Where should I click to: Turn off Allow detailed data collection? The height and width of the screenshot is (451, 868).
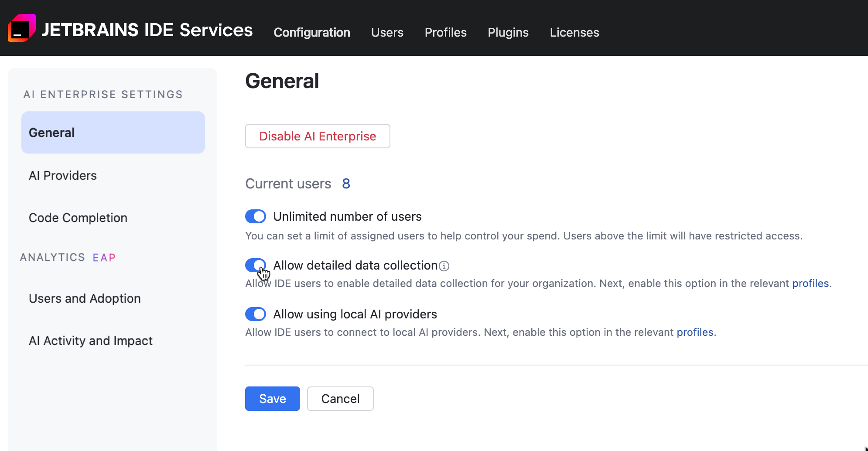click(x=256, y=265)
